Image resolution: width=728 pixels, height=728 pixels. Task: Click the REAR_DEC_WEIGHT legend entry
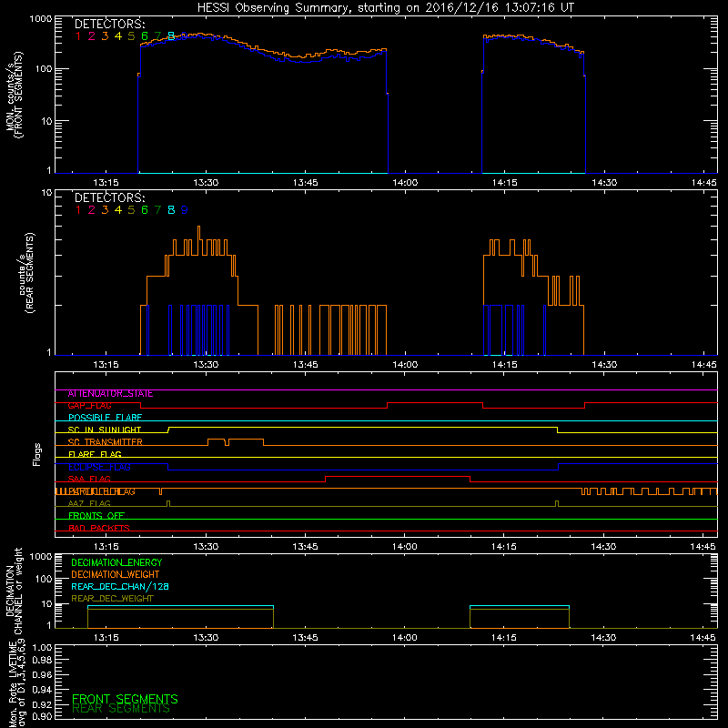coord(112,599)
